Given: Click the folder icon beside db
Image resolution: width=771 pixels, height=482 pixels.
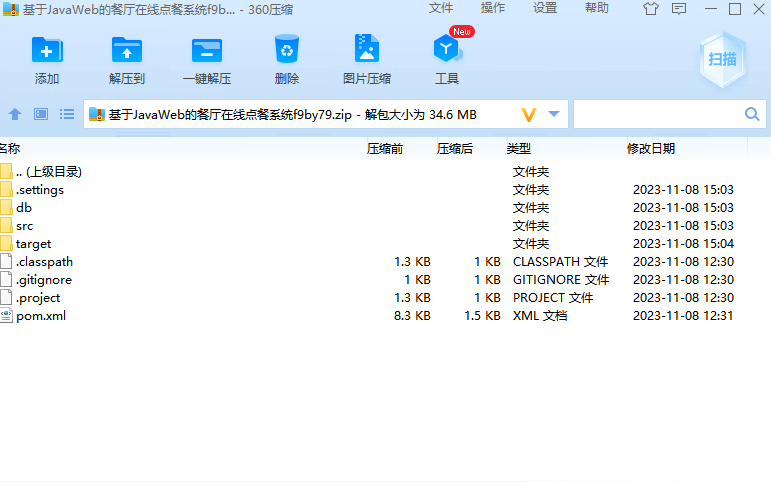Looking at the screenshot, I should (x=6, y=207).
